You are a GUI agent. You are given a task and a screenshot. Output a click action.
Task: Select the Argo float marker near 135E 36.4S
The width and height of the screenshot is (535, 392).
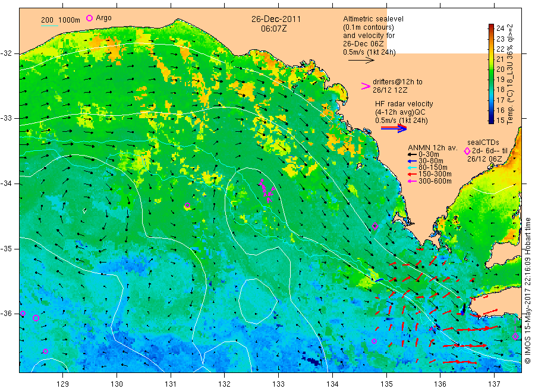pos(374,341)
